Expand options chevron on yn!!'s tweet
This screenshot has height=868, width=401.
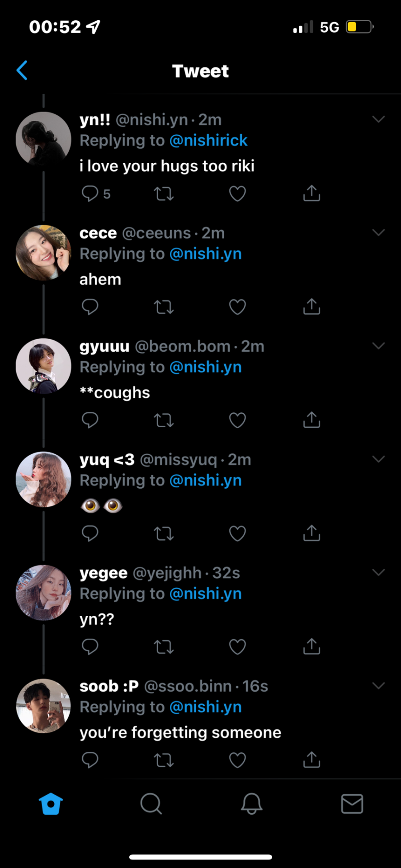[x=378, y=119]
